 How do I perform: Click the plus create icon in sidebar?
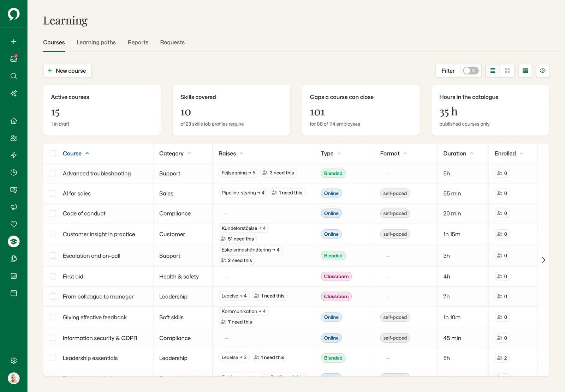pos(14,42)
